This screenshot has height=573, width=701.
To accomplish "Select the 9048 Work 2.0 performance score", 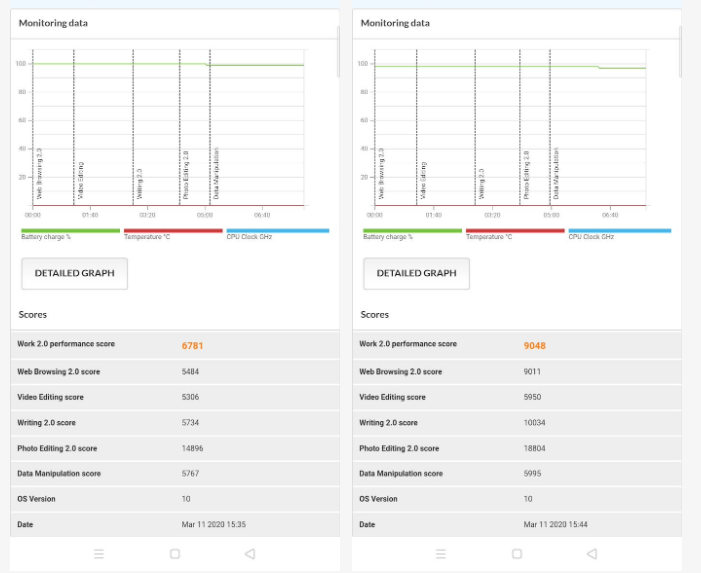I will tap(535, 345).
